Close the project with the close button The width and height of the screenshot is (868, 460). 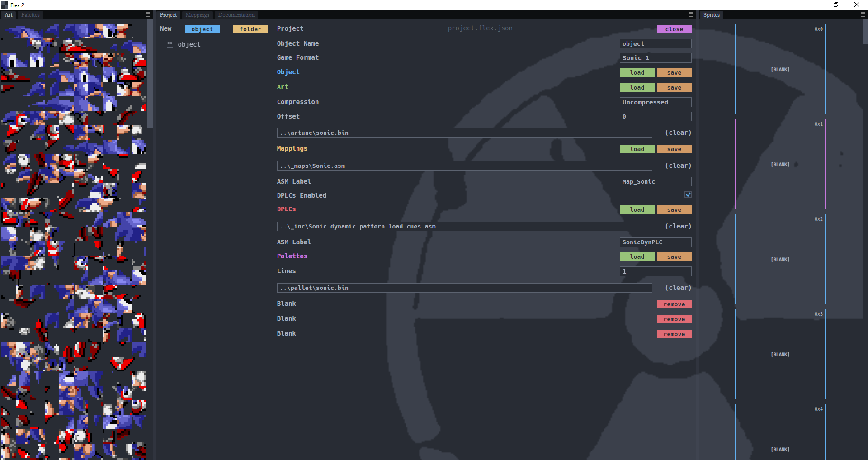[674, 29]
